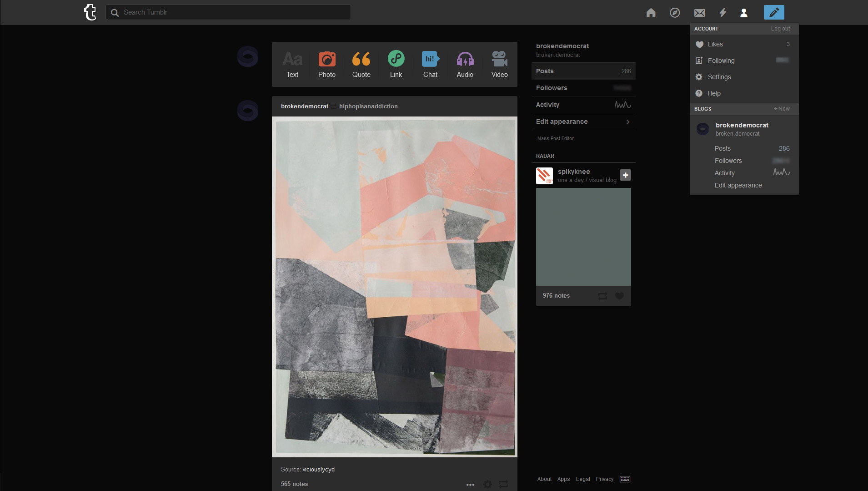Viewport: 868px width, 491px height.
Task: Create a new Text post
Action: tap(292, 64)
